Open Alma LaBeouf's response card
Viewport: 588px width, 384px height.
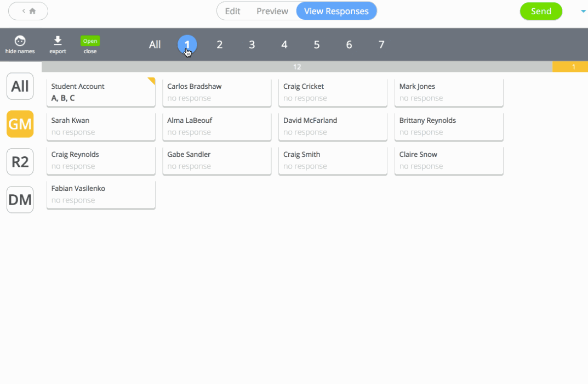[217, 127]
